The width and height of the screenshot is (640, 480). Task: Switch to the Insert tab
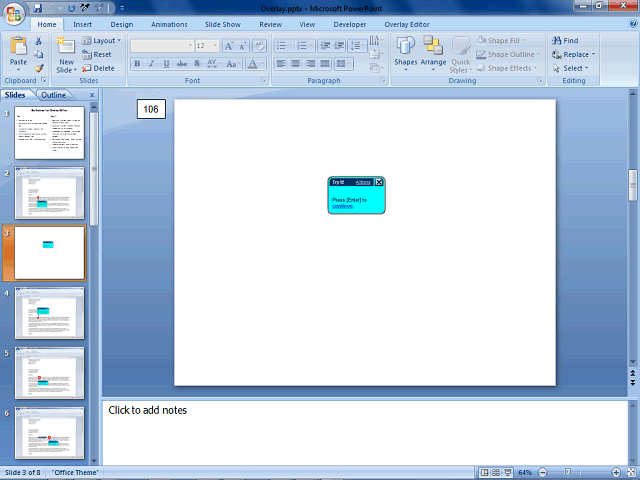pyautogui.click(x=82, y=24)
